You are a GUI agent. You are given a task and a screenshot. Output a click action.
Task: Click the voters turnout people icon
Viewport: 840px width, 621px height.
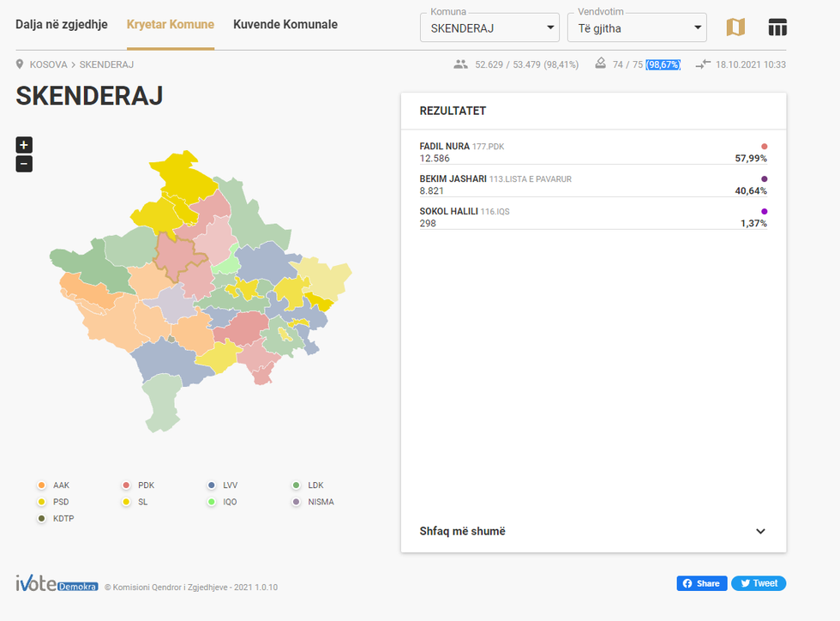tap(461, 64)
